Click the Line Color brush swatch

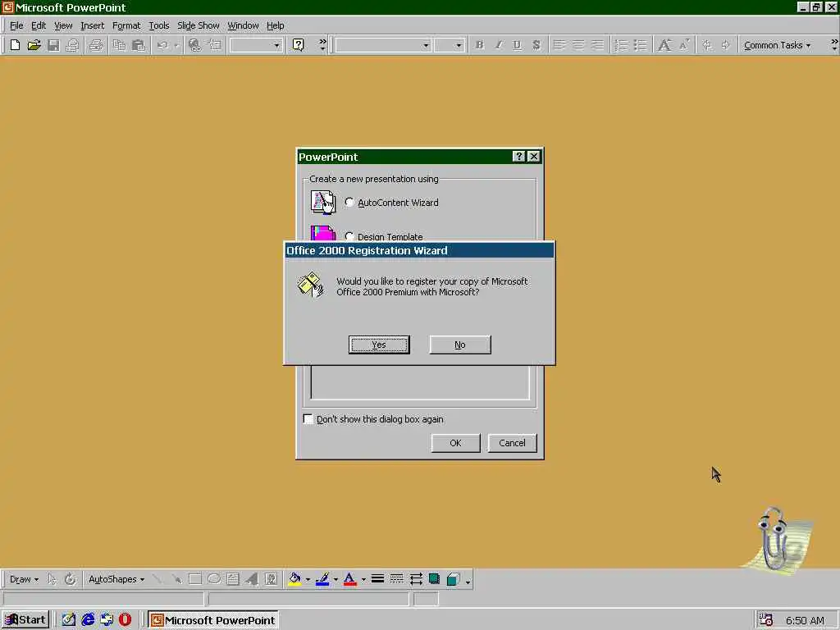[x=322, y=579]
